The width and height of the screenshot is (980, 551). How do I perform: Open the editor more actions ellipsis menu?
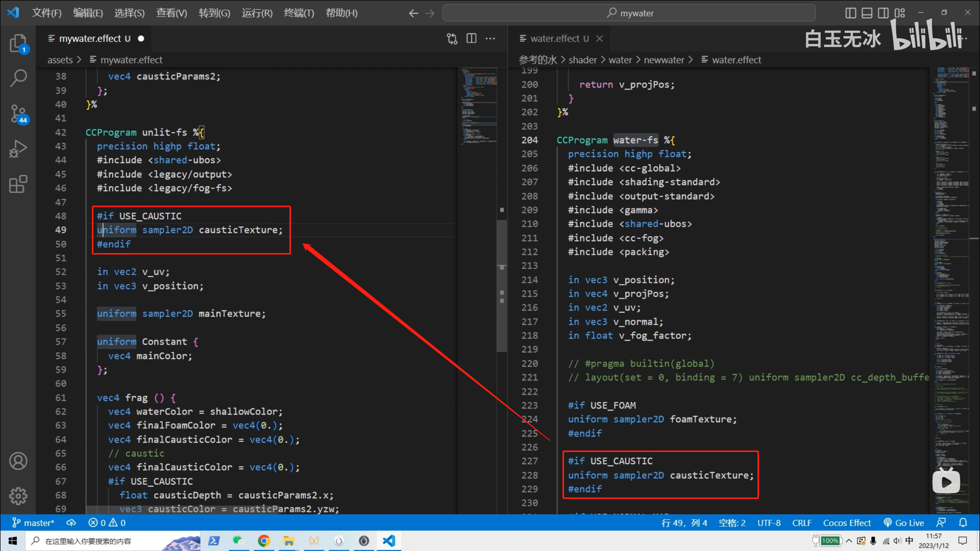[x=490, y=38]
